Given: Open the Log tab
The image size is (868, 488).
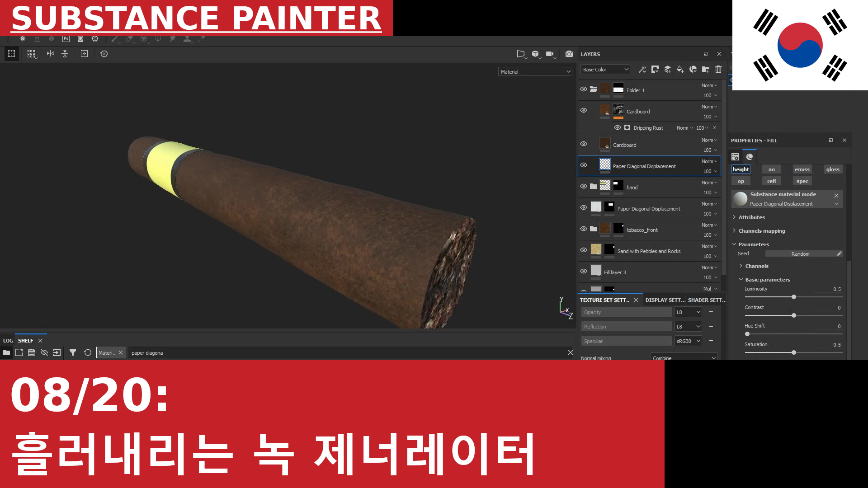Looking at the screenshot, I should pyautogui.click(x=8, y=341).
